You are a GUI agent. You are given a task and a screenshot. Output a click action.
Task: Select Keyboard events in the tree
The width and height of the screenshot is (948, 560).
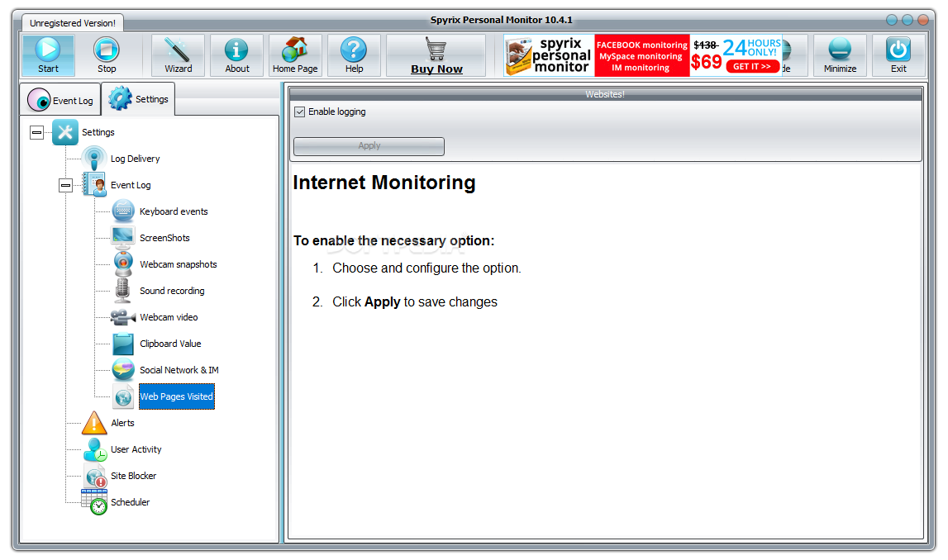click(x=174, y=211)
